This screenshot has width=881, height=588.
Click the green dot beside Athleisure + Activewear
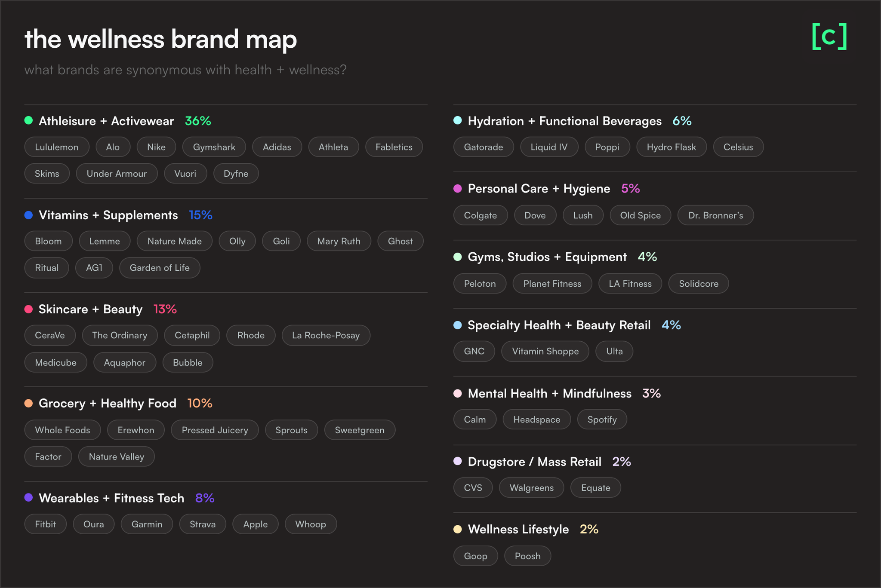28,120
